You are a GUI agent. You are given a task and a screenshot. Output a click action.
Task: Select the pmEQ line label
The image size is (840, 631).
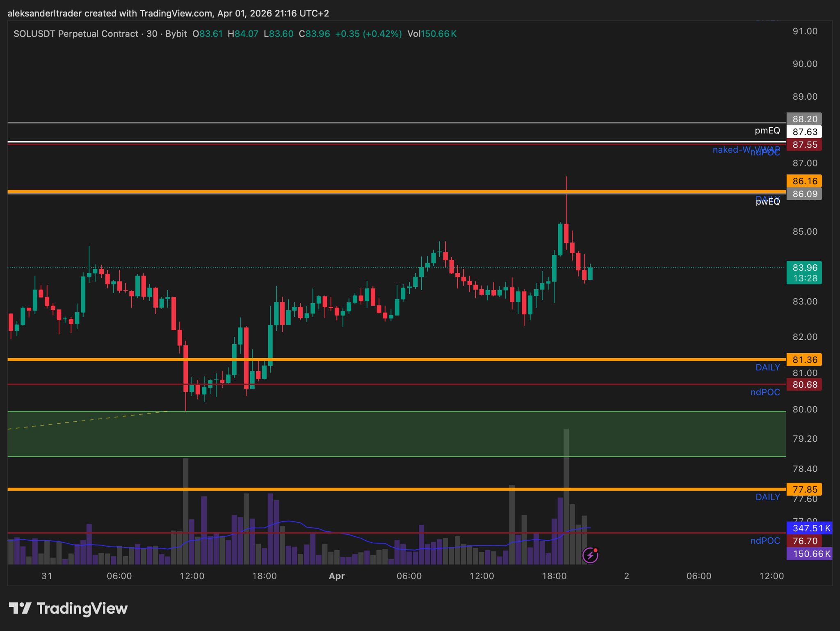point(767,130)
